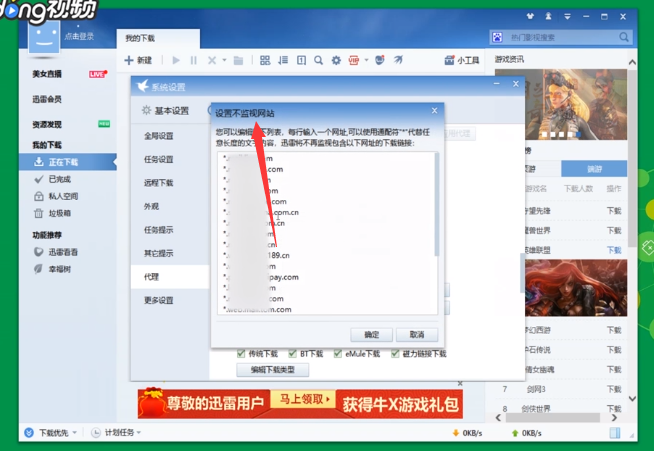Click the 热门影视搜索 search field
Screen dimensions: 654x451
pos(561,38)
